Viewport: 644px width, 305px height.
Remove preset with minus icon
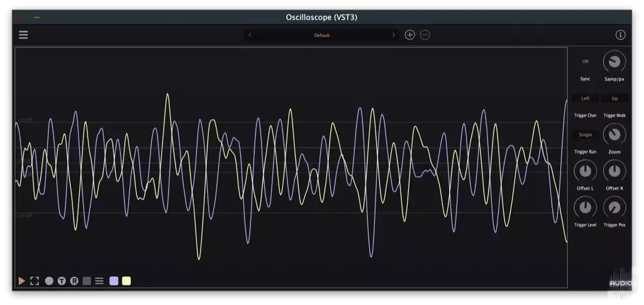425,35
